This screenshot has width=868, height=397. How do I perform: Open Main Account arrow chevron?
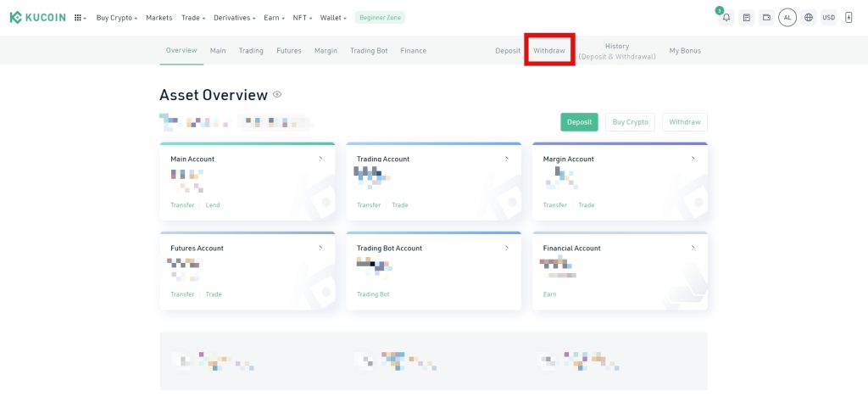(320, 159)
